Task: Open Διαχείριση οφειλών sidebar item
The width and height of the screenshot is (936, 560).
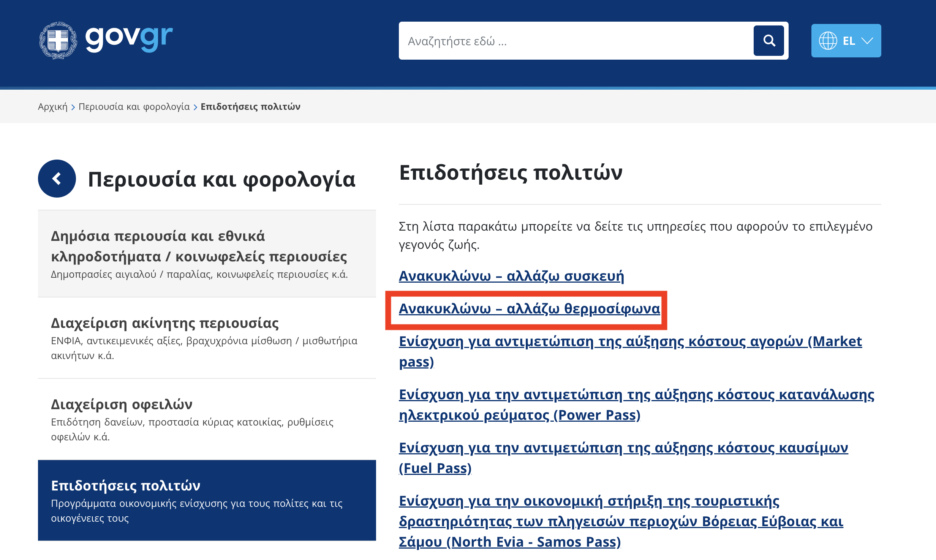Action: [122, 404]
